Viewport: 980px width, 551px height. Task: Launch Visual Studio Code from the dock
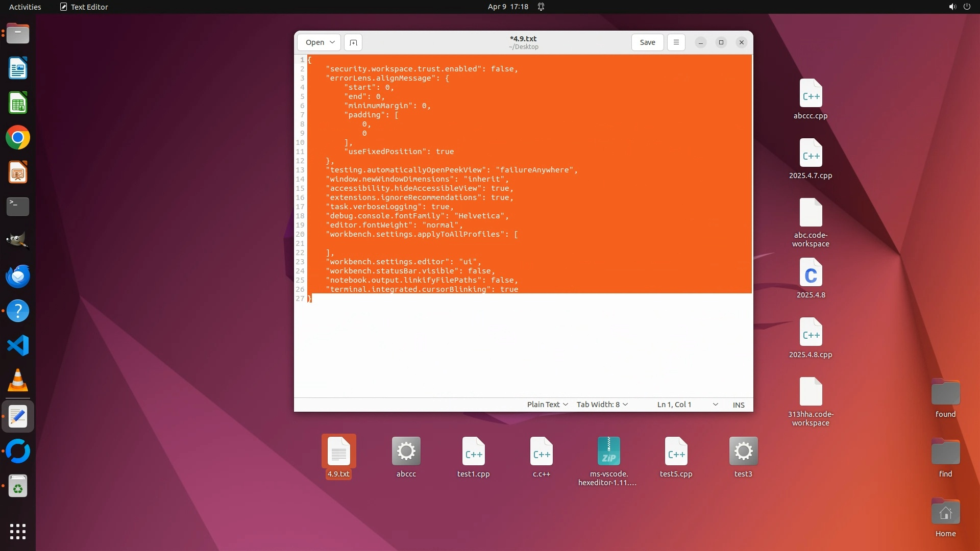point(18,346)
